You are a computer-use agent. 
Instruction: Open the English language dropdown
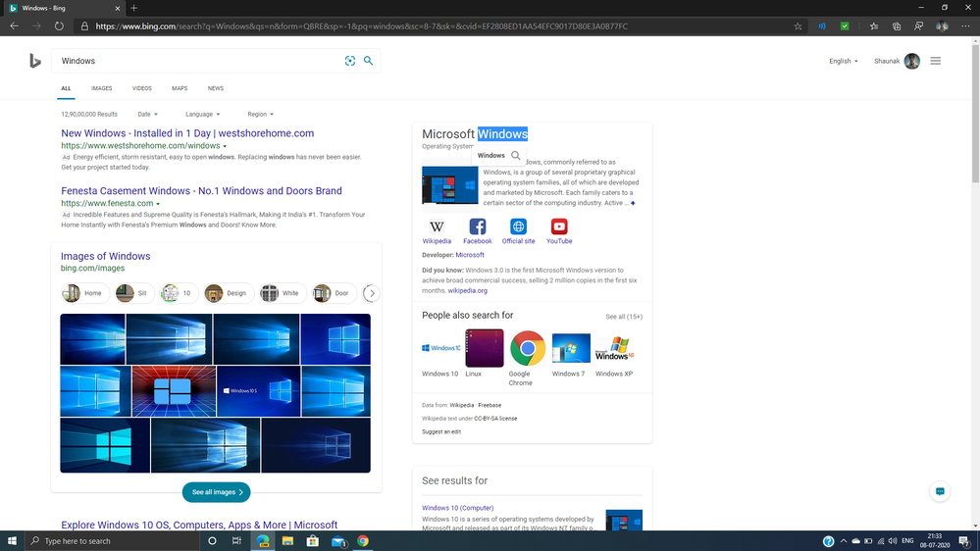pos(843,61)
